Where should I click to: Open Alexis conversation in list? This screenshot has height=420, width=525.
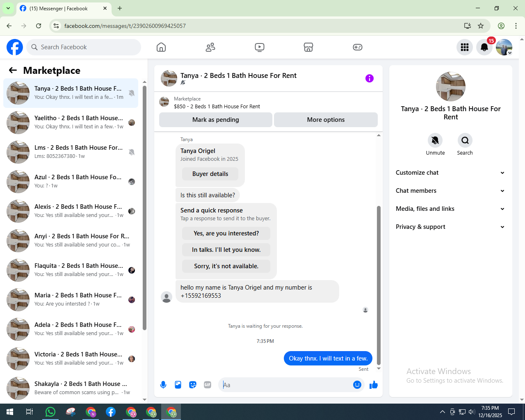(x=71, y=211)
